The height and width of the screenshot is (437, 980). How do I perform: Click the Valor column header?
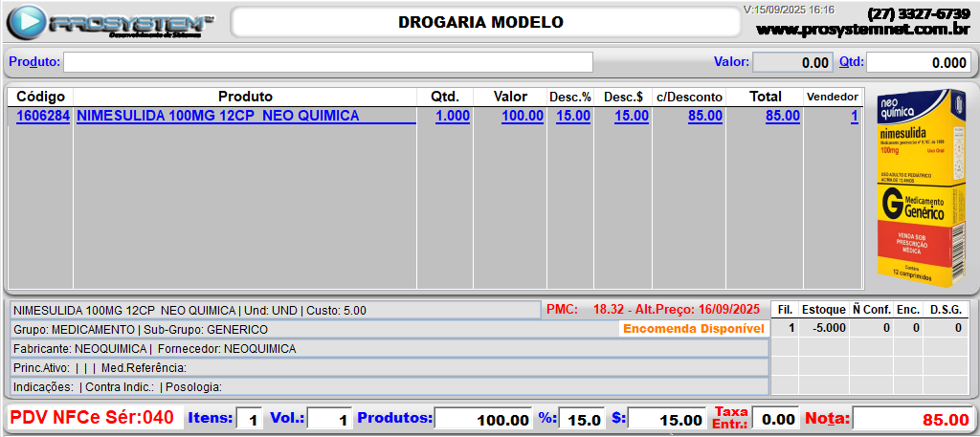510,97
